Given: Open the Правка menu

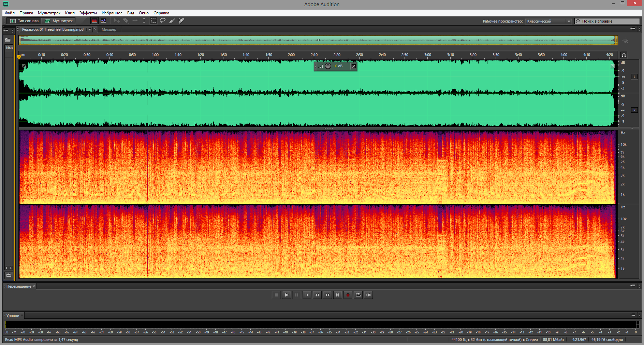Looking at the screenshot, I should pos(26,13).
